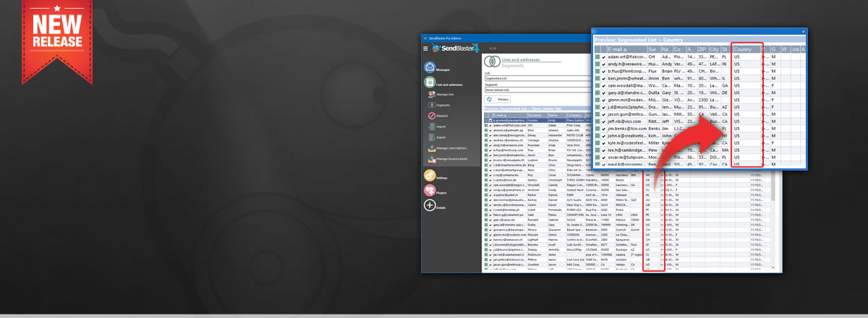Image resolution: width=868 pixels, height=318 pixels.
Task: Click the Settings gears icon
Action: 430,176
